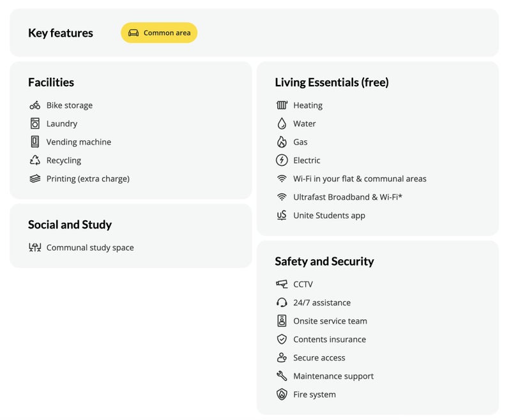The width and height of the screenshot is (511, 420).
Task: Click the Living Essentials (free) heading
Action: pos(332,82)
